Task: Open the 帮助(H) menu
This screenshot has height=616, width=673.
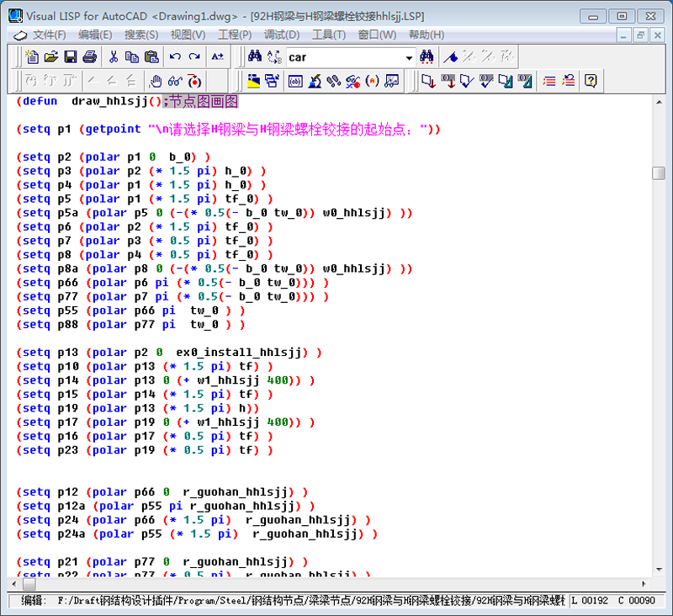Action: tap(427, 35)
